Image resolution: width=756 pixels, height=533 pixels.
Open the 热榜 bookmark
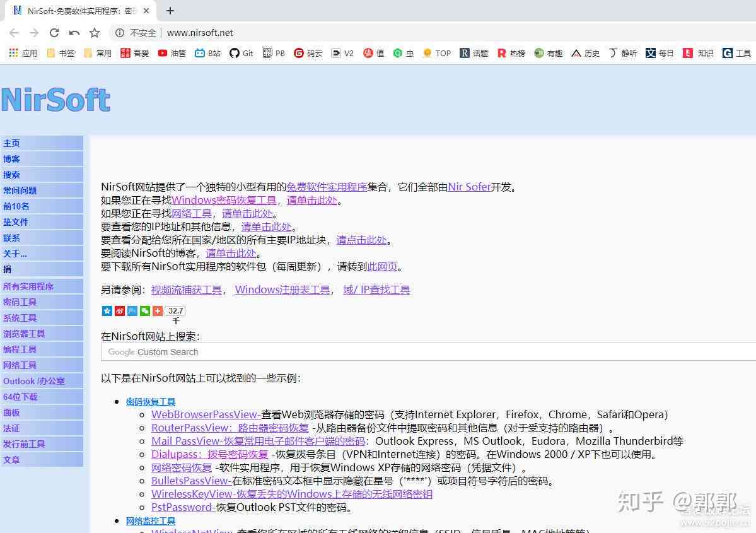click(x=511, y=53)
